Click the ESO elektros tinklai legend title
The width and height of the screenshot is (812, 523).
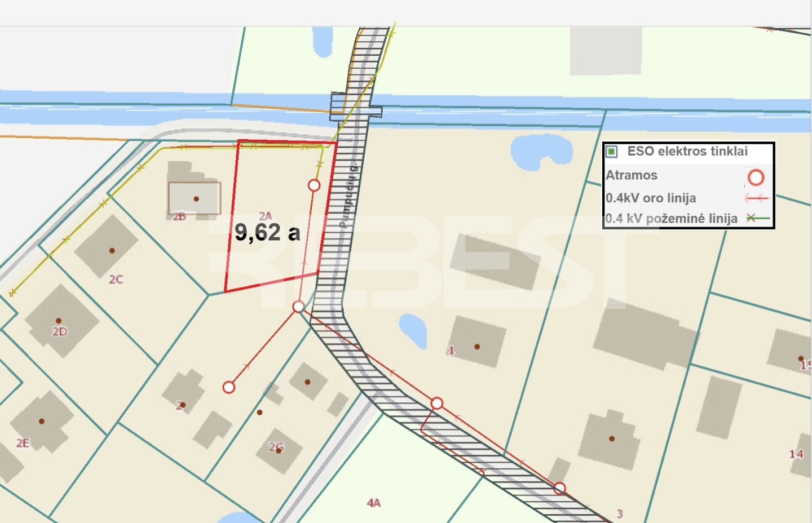coord(687,151)
